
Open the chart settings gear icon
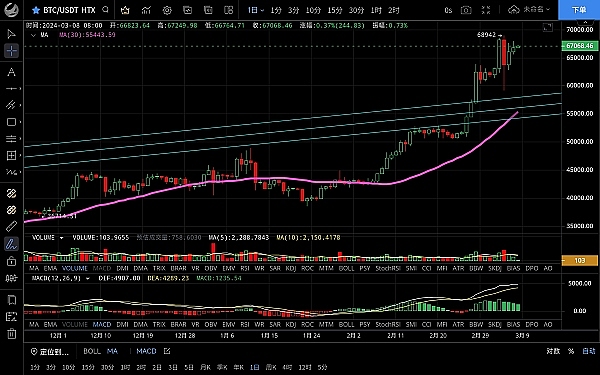(x=167, y=10)
